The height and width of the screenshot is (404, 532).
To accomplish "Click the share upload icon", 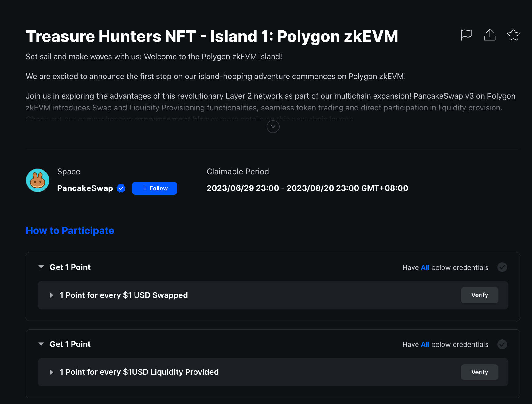I will (x=490, y=34).
